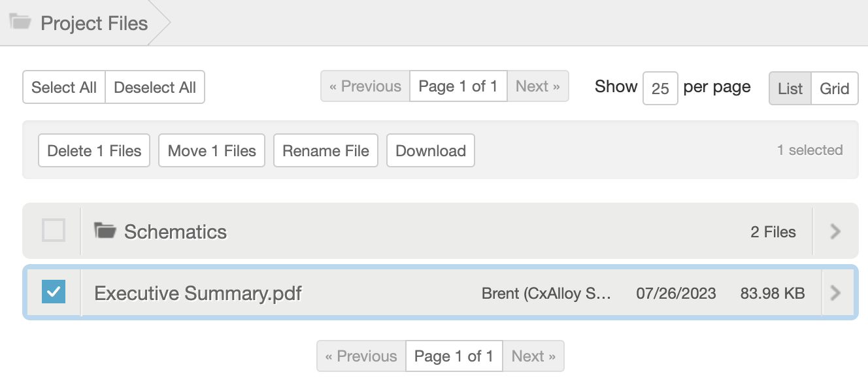Click bottom Page 1 of 1 indicator

454,356
